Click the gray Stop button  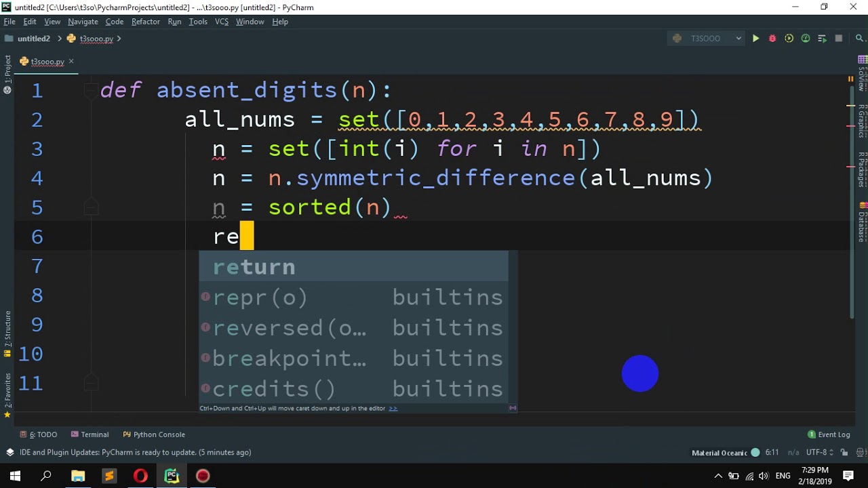tap(839, 39)
